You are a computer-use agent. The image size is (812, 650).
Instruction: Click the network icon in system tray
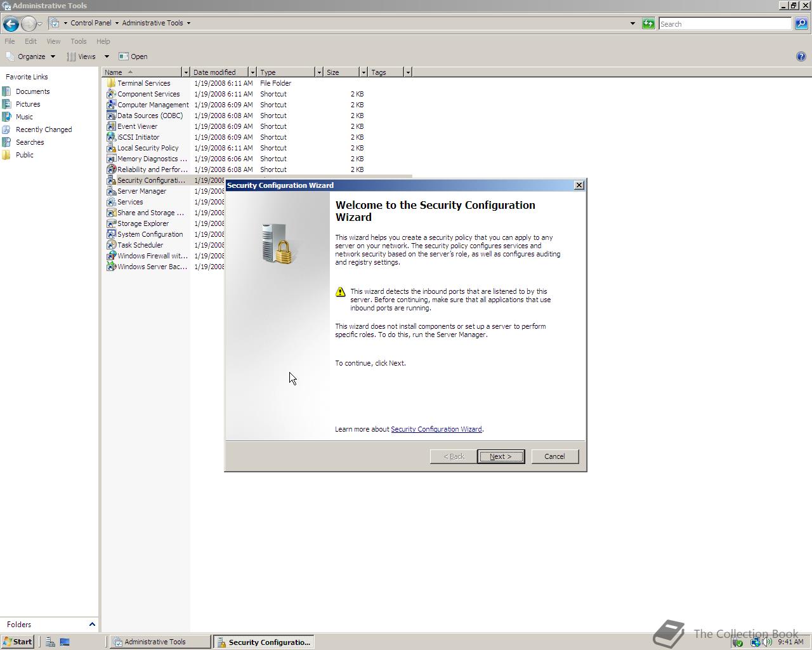[x=755, y=642]
